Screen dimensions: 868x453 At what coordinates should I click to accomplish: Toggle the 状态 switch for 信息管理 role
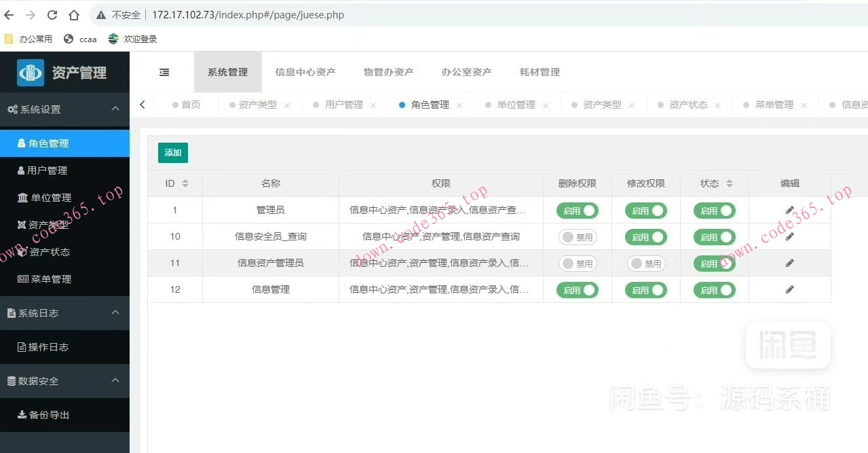[714, 289]
